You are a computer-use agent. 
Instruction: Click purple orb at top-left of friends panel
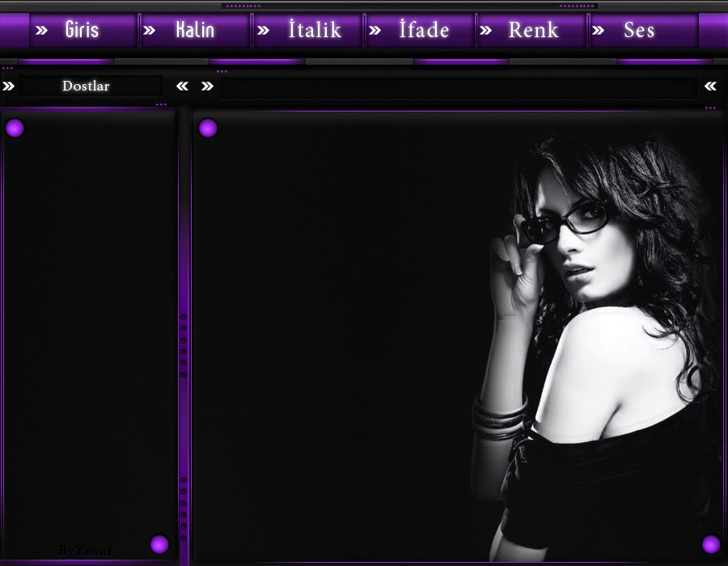[15, 128]
